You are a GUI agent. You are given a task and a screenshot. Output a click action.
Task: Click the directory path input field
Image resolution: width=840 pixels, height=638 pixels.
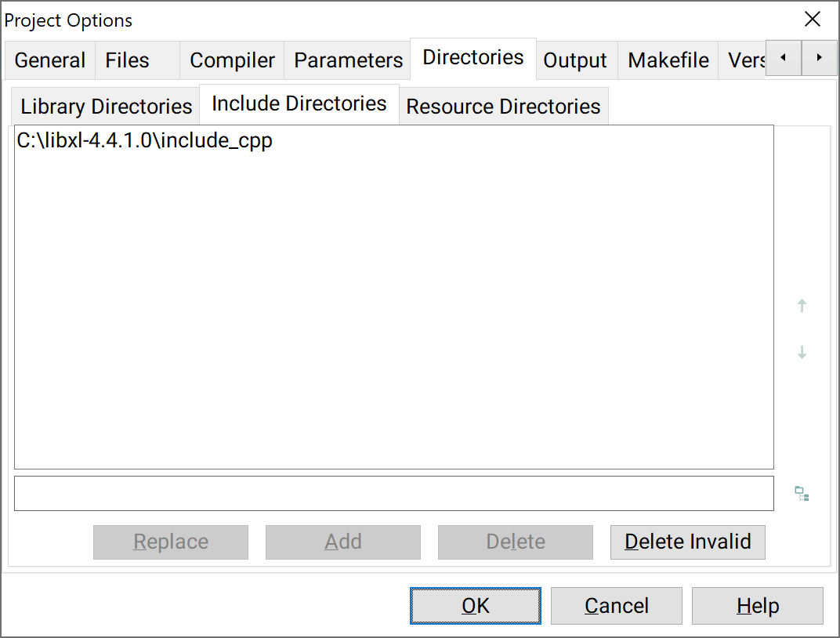pyautogui.click(x=393, y=493)
